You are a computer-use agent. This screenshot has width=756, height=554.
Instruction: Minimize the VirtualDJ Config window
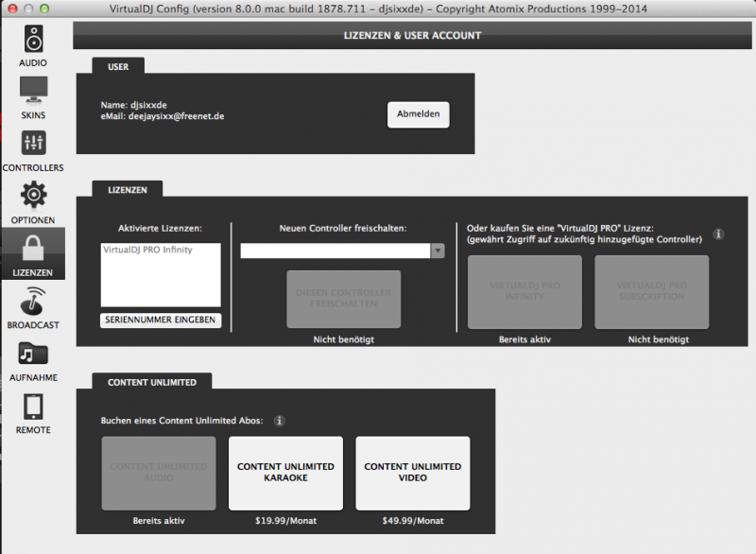point(28,9)
